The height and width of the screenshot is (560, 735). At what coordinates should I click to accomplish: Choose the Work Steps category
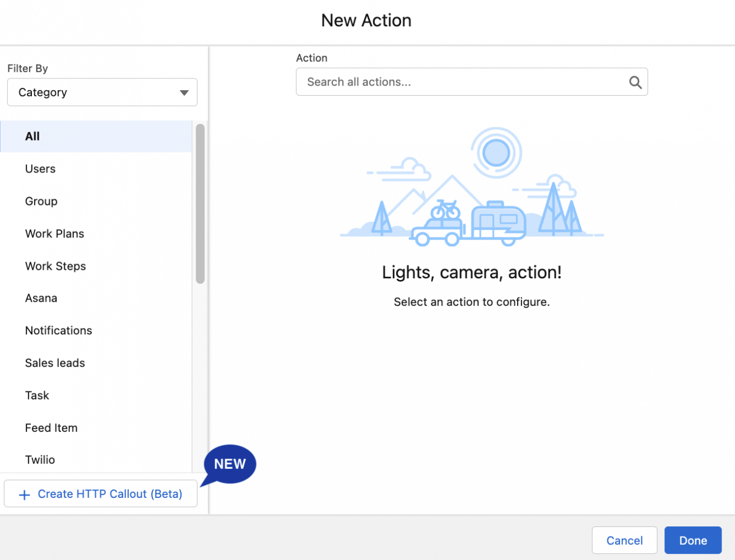(x=96, y=266)
